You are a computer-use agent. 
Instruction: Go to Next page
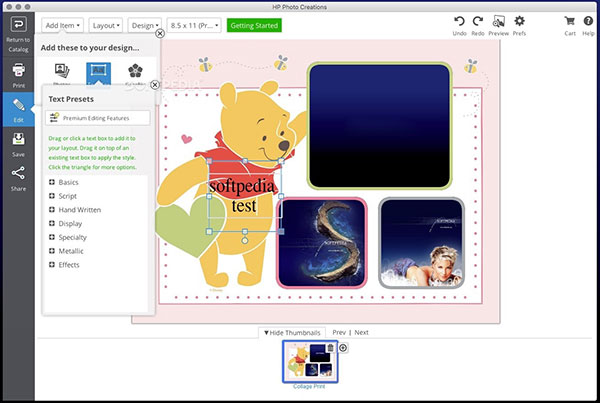[361, 333]
